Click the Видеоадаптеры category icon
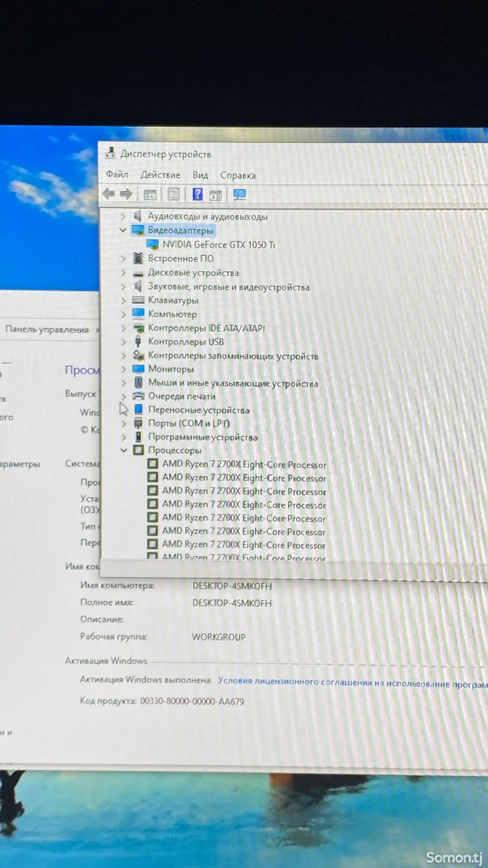 [138, 230]
